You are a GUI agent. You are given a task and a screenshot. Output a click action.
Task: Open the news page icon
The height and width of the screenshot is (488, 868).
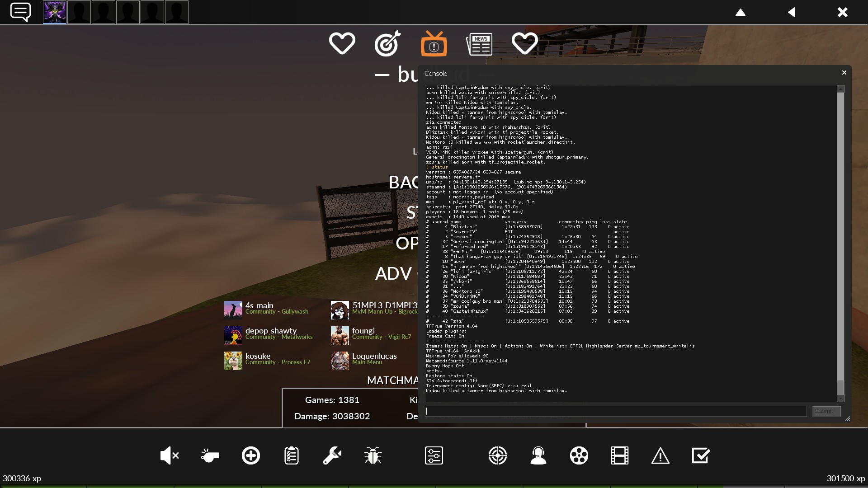479,44
